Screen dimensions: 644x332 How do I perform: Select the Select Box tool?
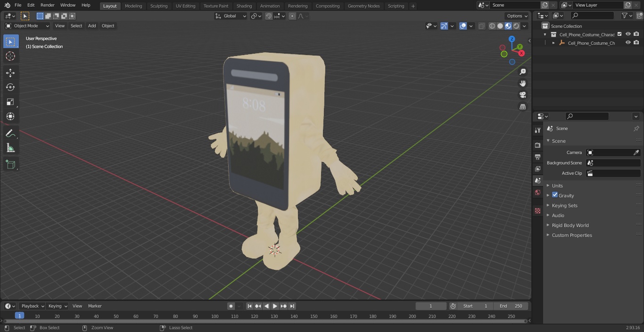10,41
